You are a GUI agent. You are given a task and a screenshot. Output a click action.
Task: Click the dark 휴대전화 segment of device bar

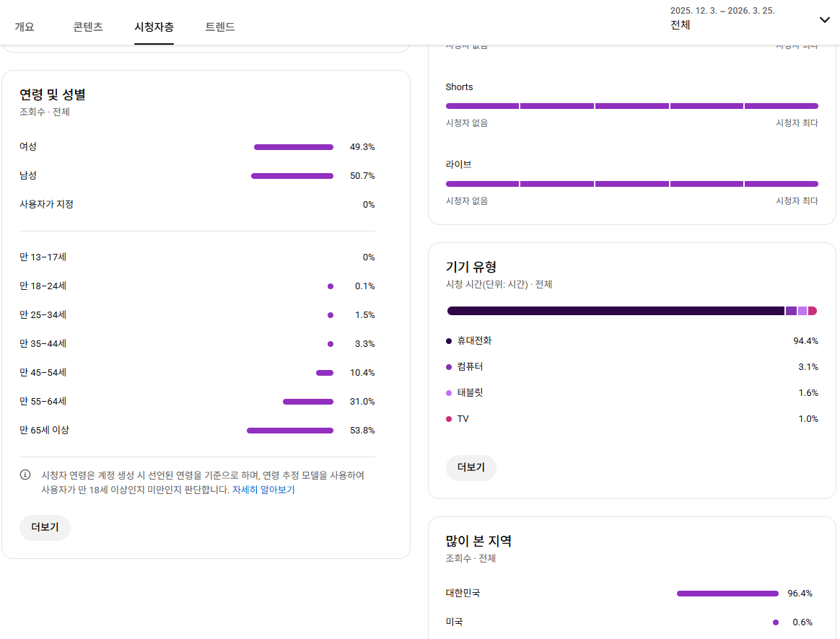coord(615,311)
